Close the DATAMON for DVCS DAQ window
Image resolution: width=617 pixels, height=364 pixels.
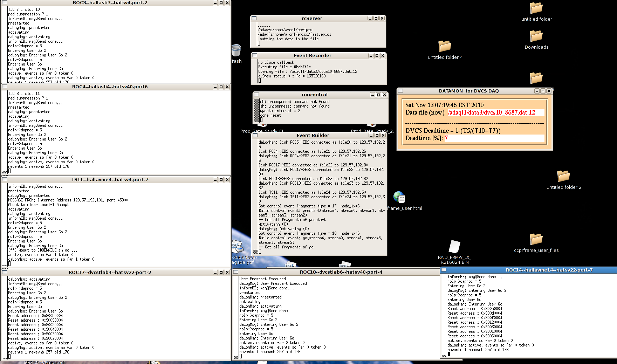point(549,91)
